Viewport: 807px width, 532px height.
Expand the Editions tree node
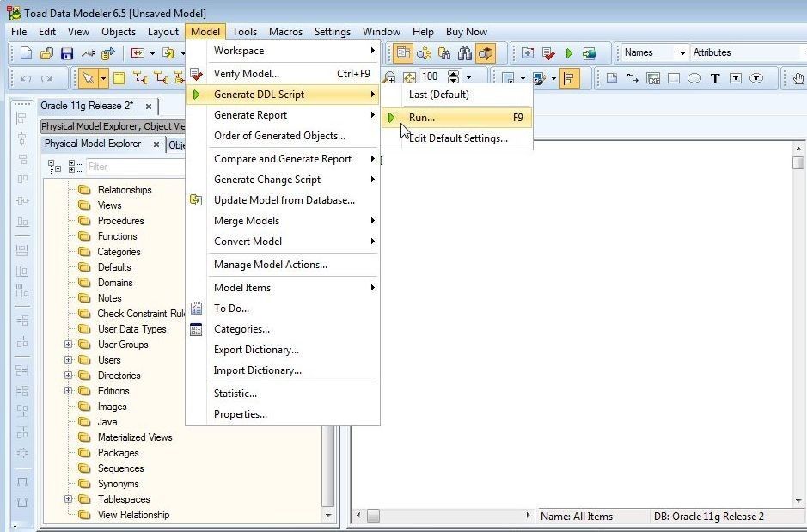coord(68,390)
